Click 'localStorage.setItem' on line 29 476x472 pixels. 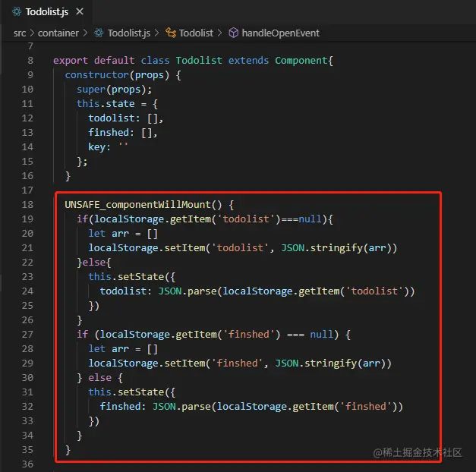point(147,363)
